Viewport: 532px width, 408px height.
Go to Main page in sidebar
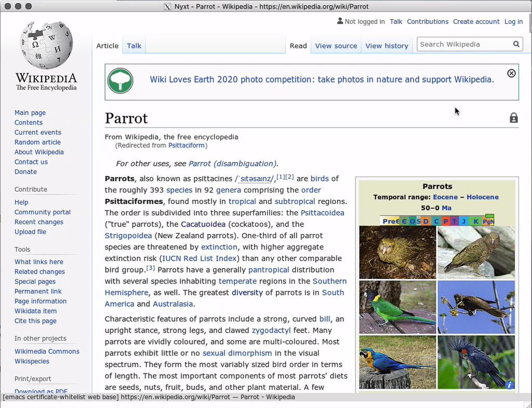coord(30,113)
